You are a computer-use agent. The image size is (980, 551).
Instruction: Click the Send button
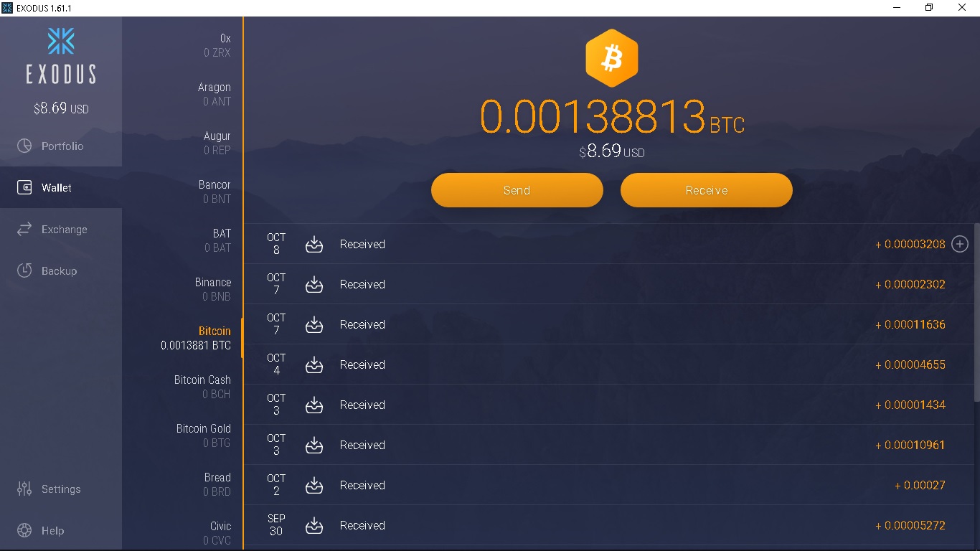(x=517, y=190)
